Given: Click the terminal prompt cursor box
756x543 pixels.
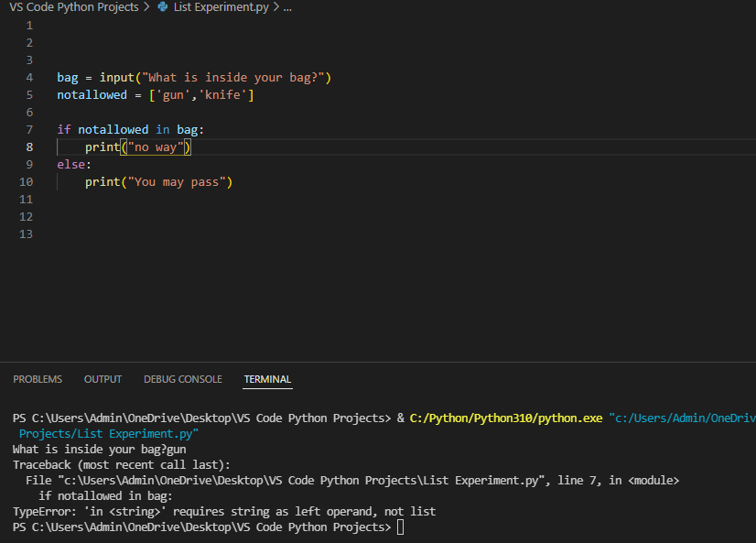Looking at the screenshot, I should tap(400, 527).
